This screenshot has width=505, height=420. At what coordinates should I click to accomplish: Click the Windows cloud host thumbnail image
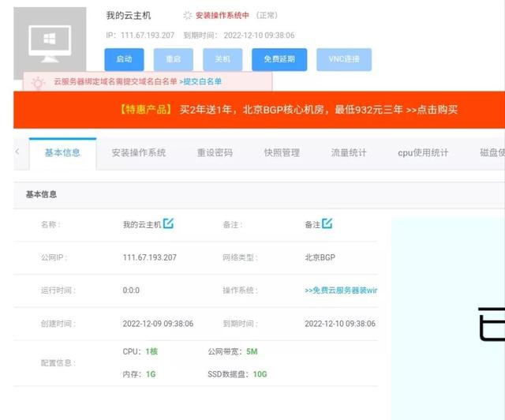(50, 43)
